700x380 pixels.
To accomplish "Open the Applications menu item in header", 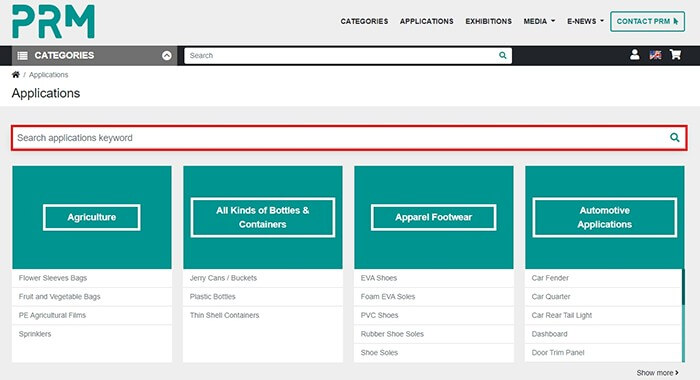I will click(x=426, y=21).
